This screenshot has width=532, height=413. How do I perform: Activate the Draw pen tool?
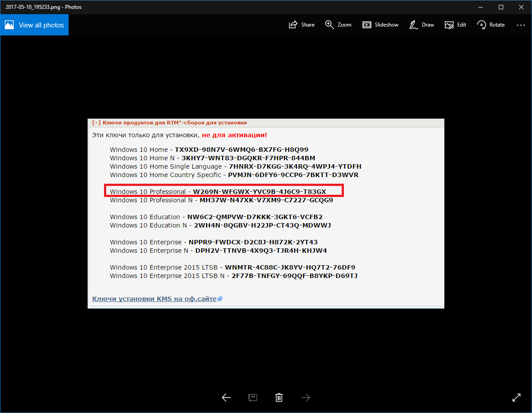coord(421,25)
